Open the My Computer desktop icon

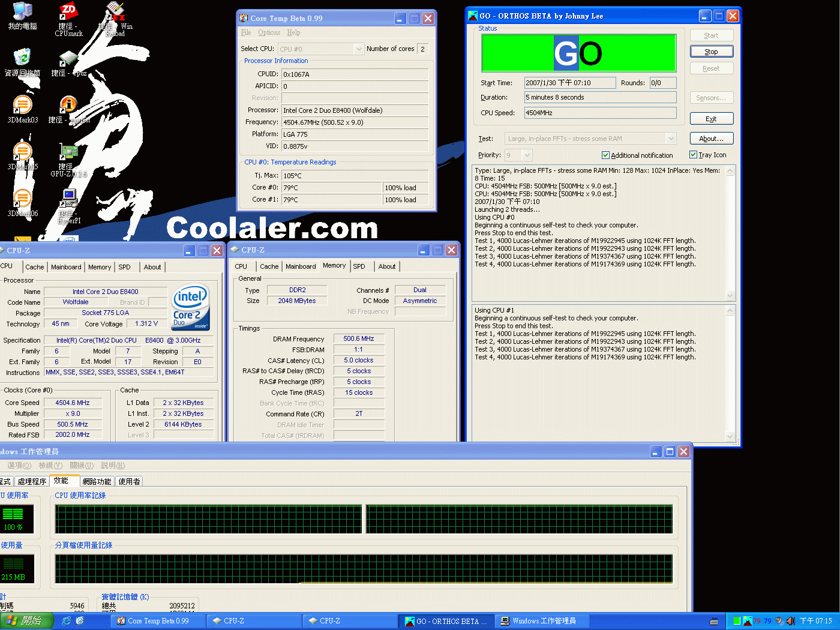(x=22, y=12)
